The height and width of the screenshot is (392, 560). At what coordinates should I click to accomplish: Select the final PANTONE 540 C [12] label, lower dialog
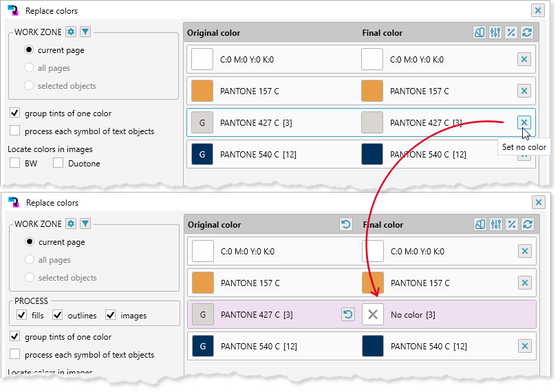click(x=429, y=347)
